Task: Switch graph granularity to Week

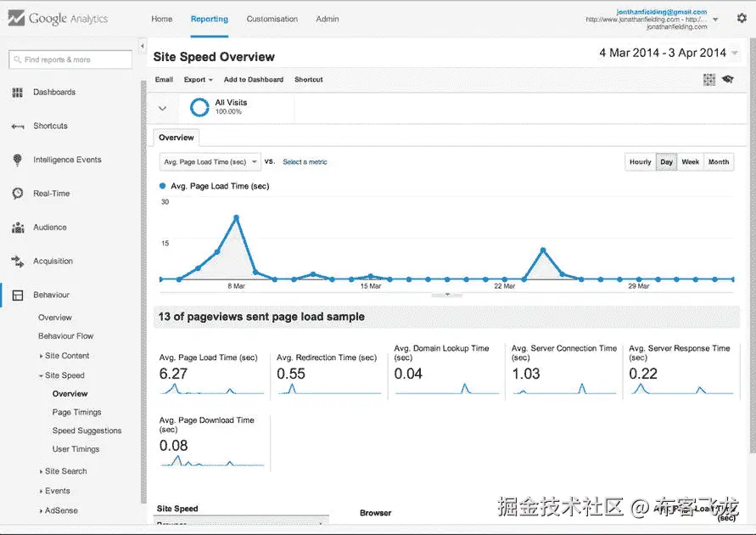Action: [690, 162]
